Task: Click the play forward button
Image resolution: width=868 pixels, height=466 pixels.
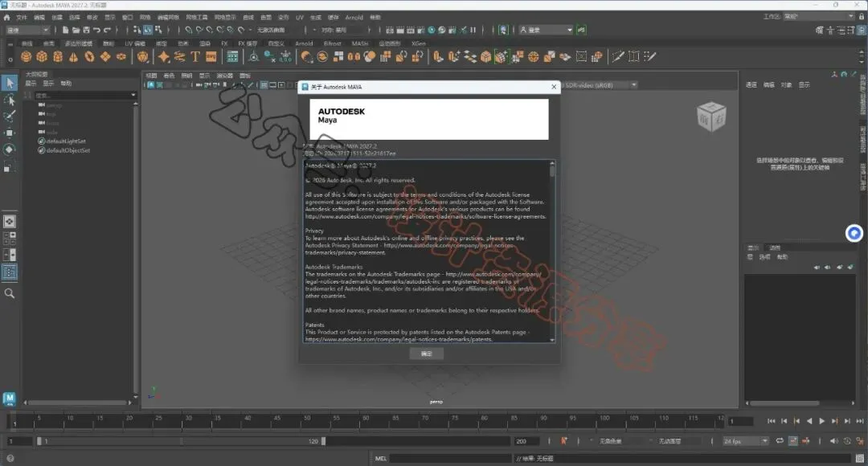Action: tap(822, 421)
